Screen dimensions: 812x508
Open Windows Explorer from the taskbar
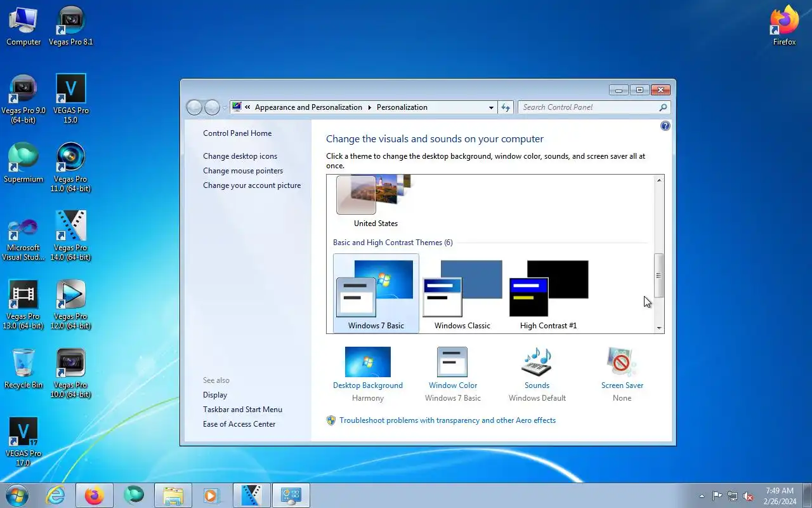[x=173, y=495]
